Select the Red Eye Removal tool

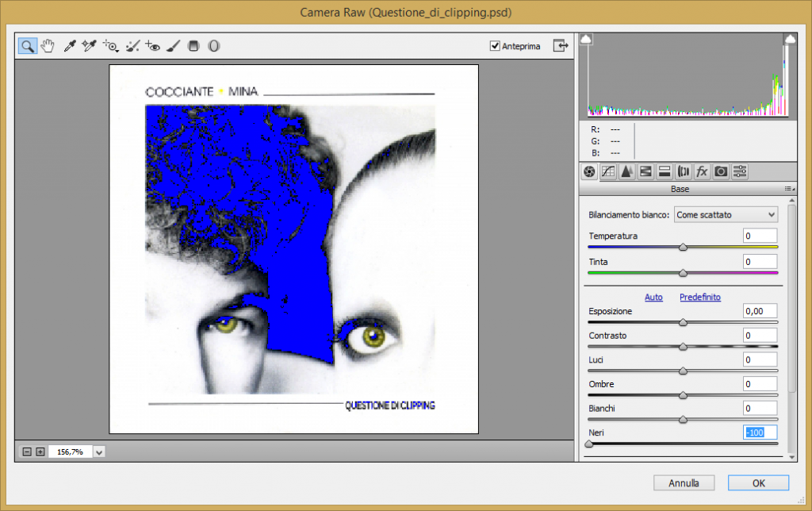[153, 46]
